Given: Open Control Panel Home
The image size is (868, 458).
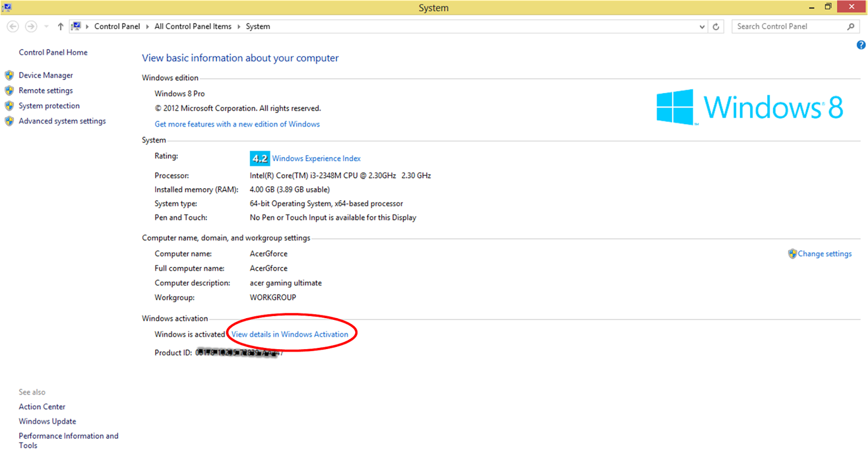Looking at the screenshot, I should click(53, 52).
